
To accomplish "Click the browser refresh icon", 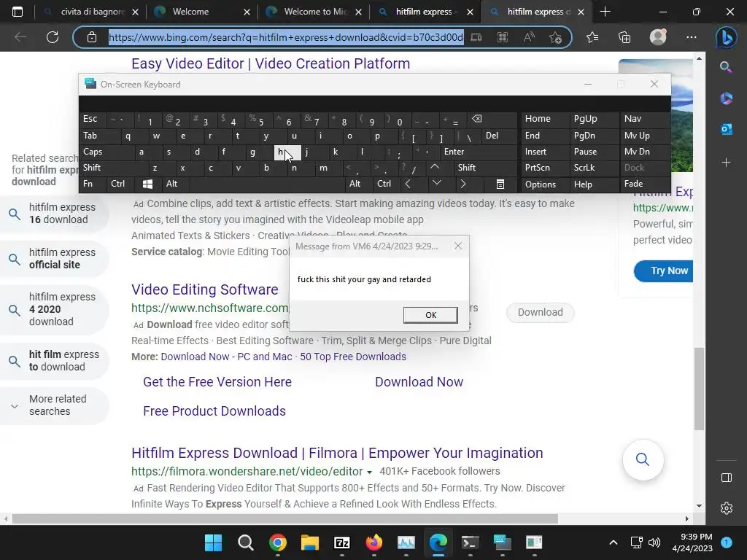I will [x=53, y=37].
